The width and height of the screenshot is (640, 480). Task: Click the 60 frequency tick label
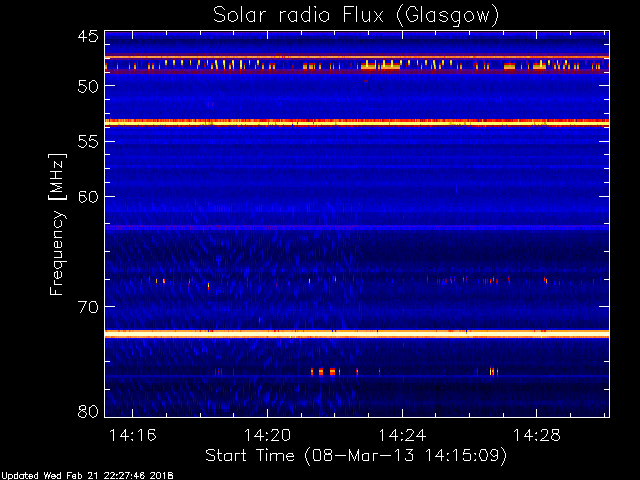pos(88,197)
